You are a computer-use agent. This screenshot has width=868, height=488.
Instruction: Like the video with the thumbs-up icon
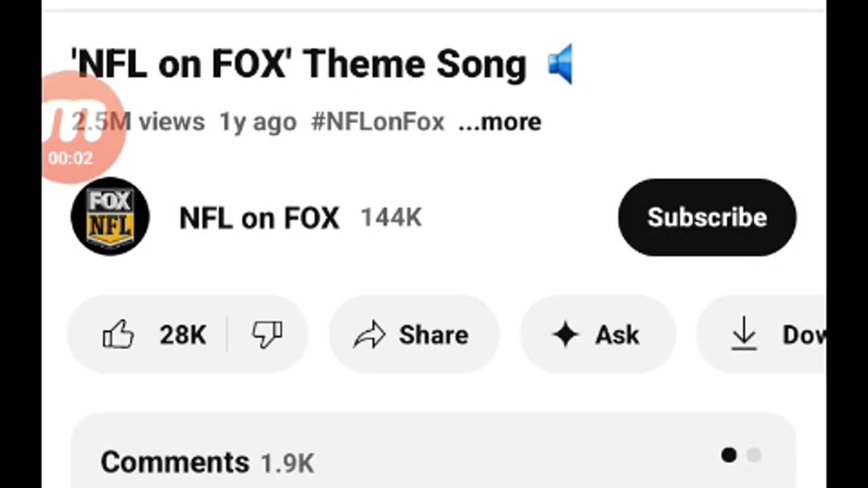click(x=118, y=335)
